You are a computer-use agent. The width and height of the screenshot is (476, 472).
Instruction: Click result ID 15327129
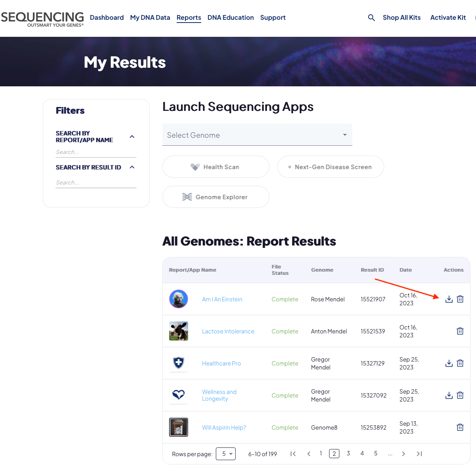coord(373,364)
